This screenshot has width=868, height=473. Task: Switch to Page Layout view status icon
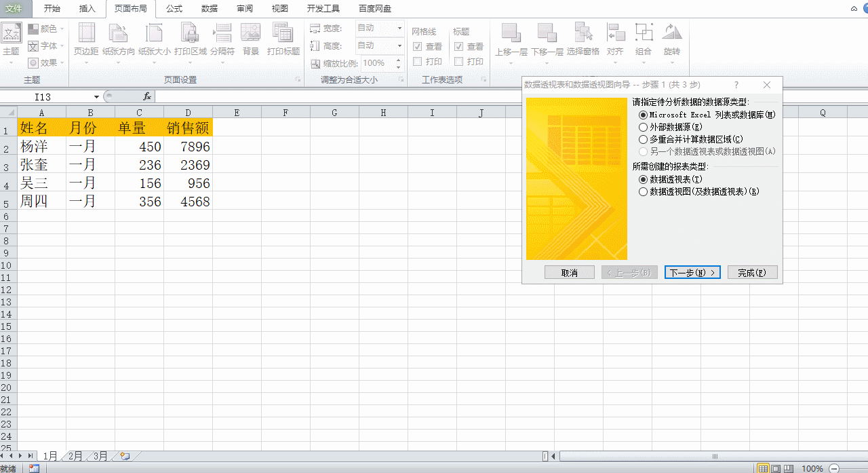pos(776,468)
